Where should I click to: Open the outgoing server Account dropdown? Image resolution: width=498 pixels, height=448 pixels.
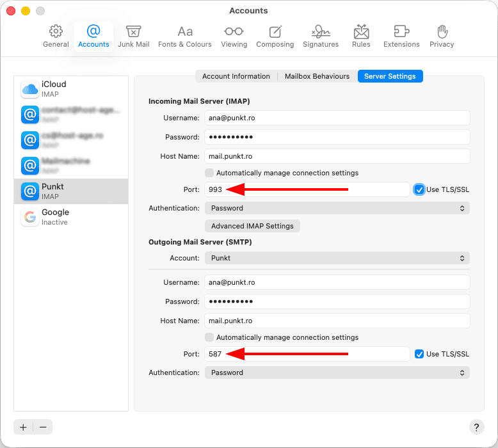point(337,258)
